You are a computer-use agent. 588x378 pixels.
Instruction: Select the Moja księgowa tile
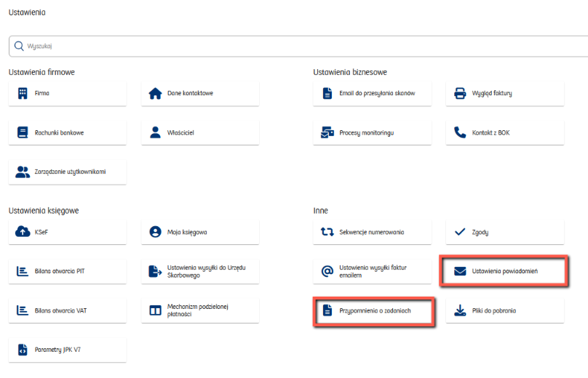pyautogui.click(x=200, y=232)
